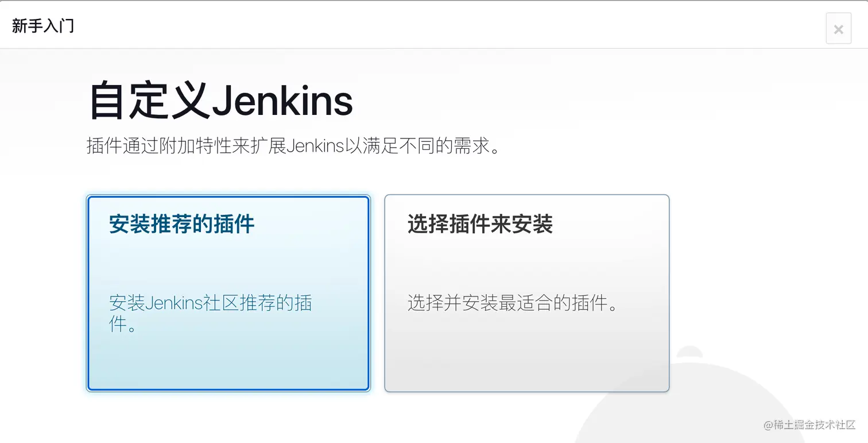Click the 自定义 characters of the main heading
This screenshot has height=443, width=868.
pos(150,101)
